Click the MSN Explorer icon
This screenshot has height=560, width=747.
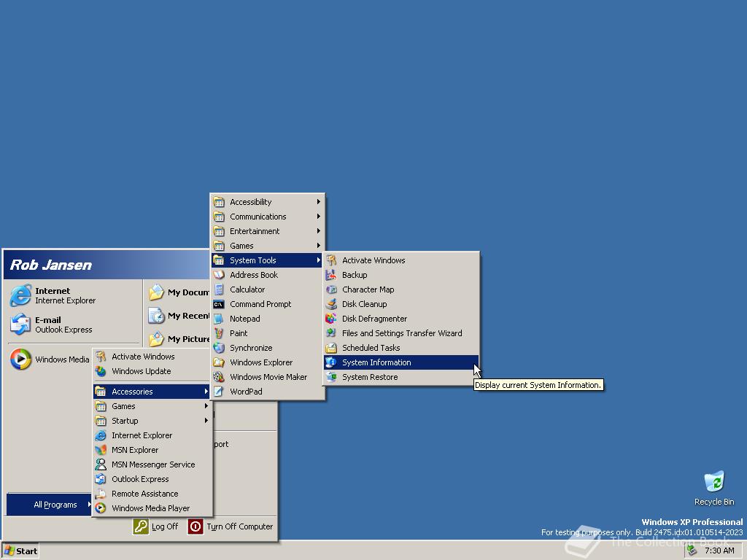pos(101,450)
